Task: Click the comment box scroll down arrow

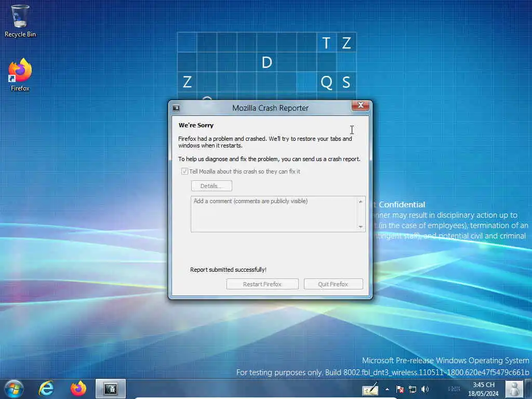Action: [x=361, y=227]
